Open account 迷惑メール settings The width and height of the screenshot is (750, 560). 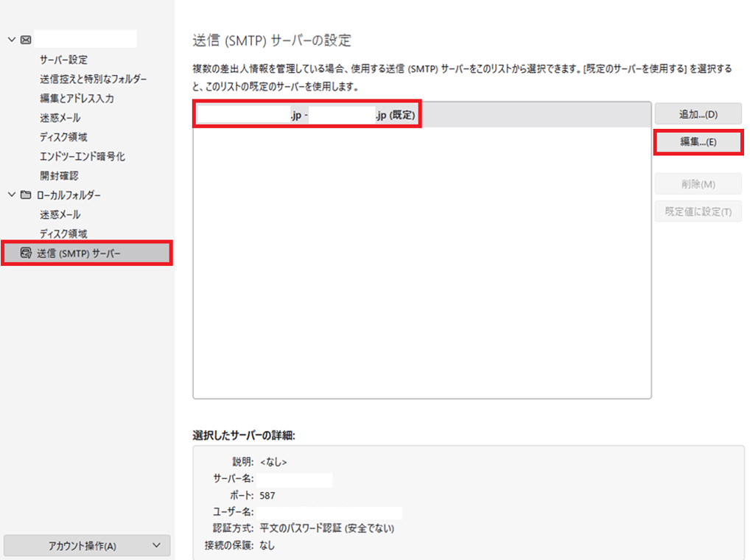click(60, 118)
